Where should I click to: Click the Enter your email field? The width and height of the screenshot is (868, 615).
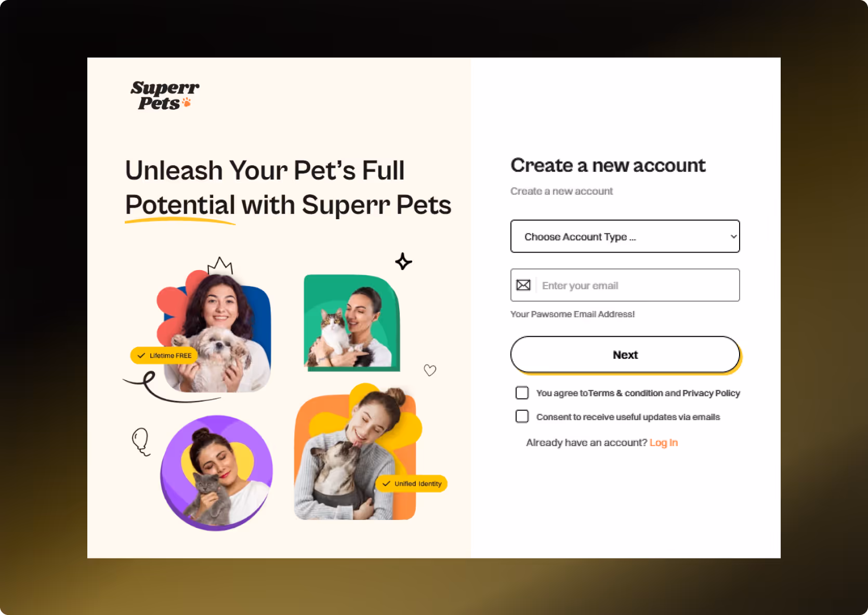click(625, 285)
